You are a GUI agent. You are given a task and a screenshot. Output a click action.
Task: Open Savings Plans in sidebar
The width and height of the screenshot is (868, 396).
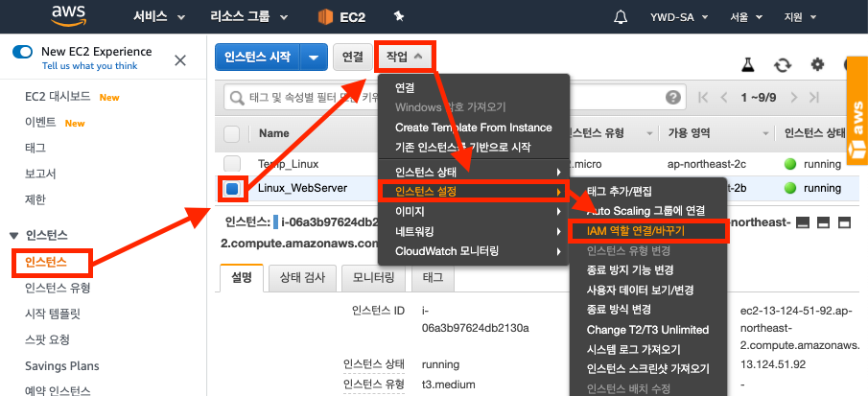pos(62,365)
